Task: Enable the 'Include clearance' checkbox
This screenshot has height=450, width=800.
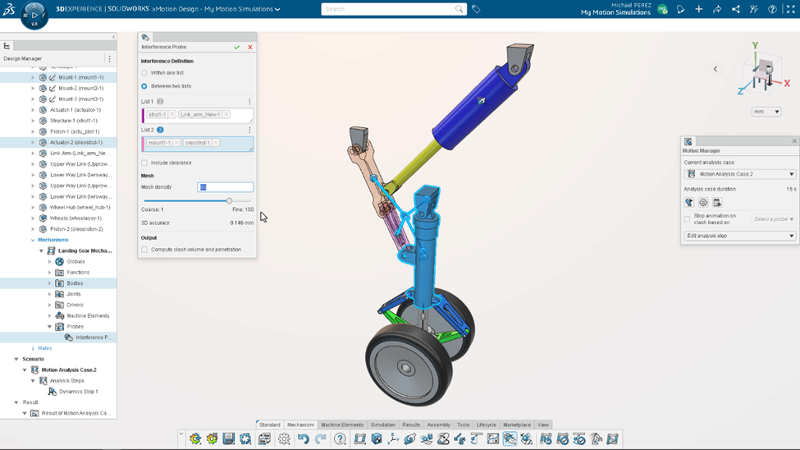Action: pos(144,163)
